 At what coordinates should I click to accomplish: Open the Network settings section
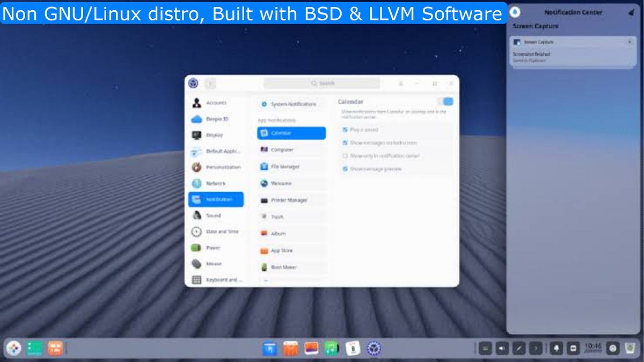click(x=215, y=183)
